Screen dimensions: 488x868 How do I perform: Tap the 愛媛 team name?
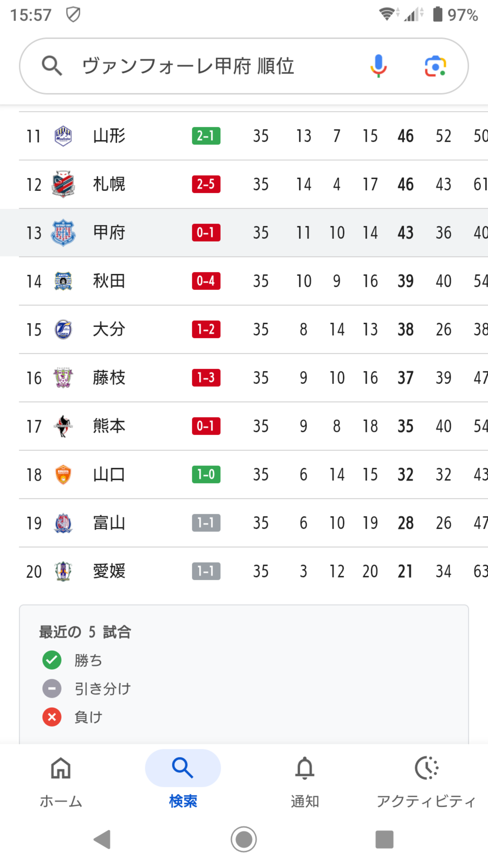pos(109,571)
